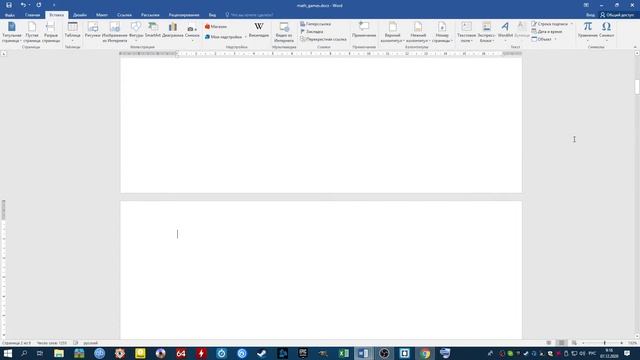Open Excel from the taskbar
This screenshot has height=360, width=640.
coord(343,353)
